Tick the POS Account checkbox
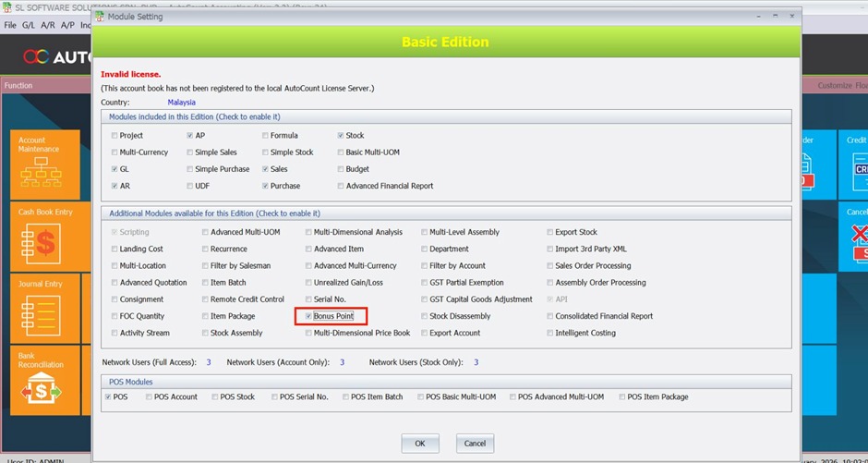The width and height of the screenshot is (868, 463). (149, 396)
